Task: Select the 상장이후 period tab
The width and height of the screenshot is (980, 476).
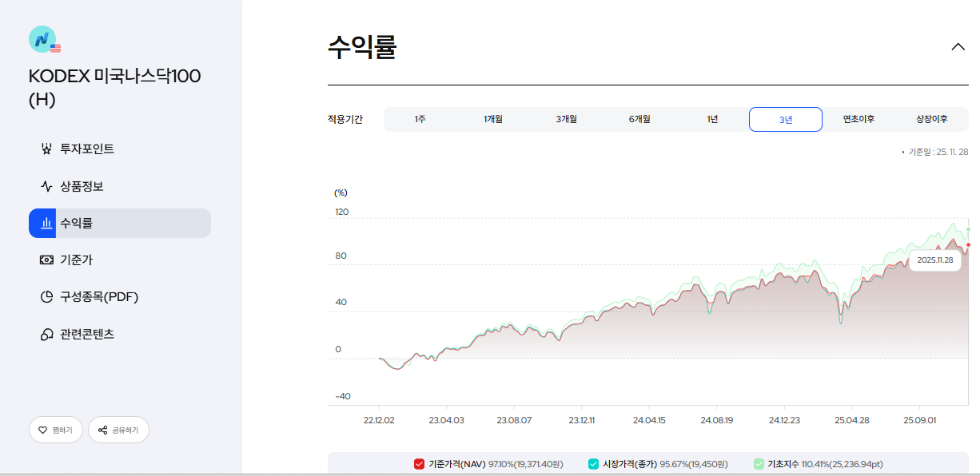Action: pyautogui.click(x=932, y=119)
